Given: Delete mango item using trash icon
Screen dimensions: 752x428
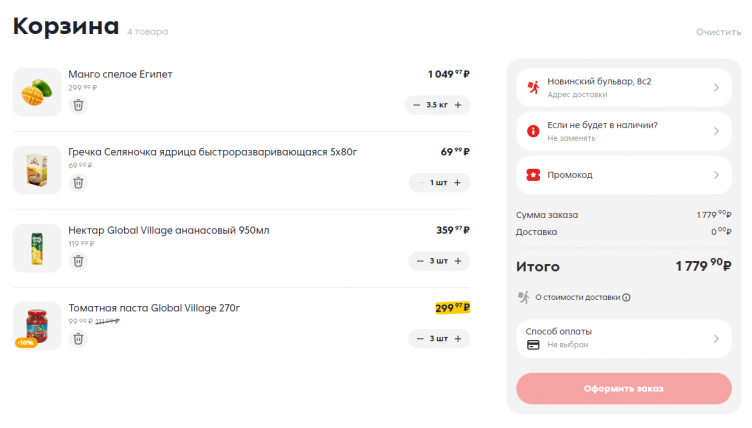Looking at the screenshot, I should coord(79,105).
